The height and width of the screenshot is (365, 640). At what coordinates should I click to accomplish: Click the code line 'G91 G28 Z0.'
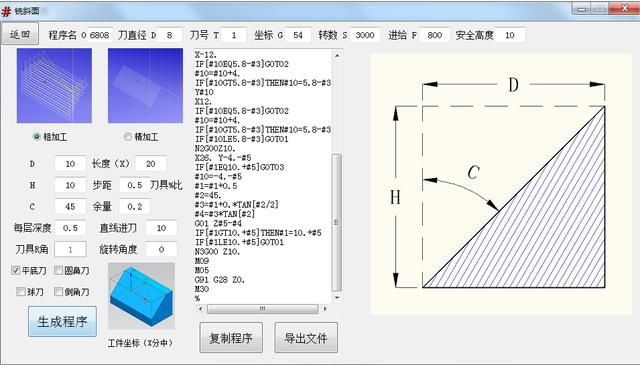click(220, 280)
